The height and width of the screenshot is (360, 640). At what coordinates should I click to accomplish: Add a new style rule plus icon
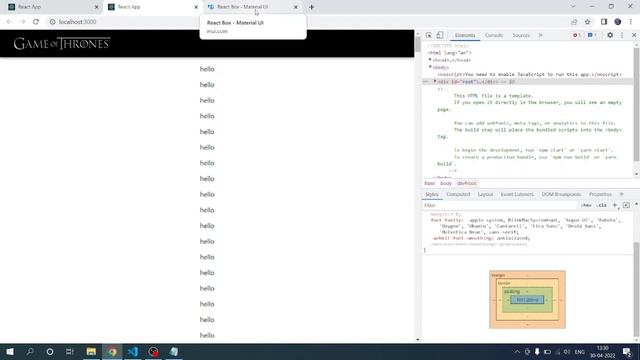(x=615, y=205)
